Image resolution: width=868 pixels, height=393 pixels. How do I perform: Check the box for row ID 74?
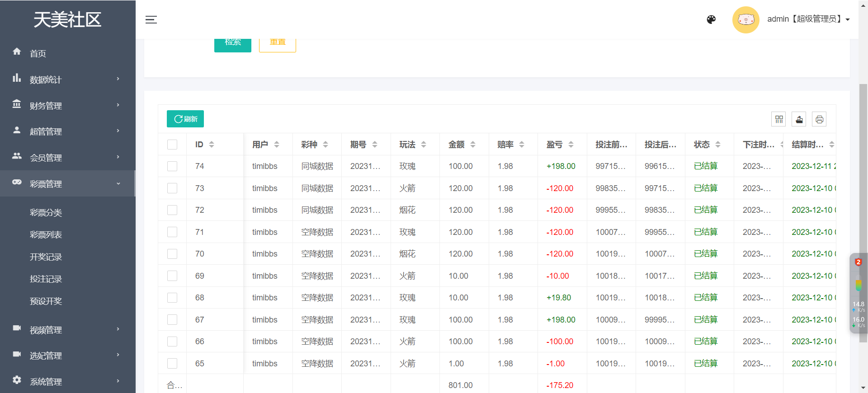tap(172, 166)
